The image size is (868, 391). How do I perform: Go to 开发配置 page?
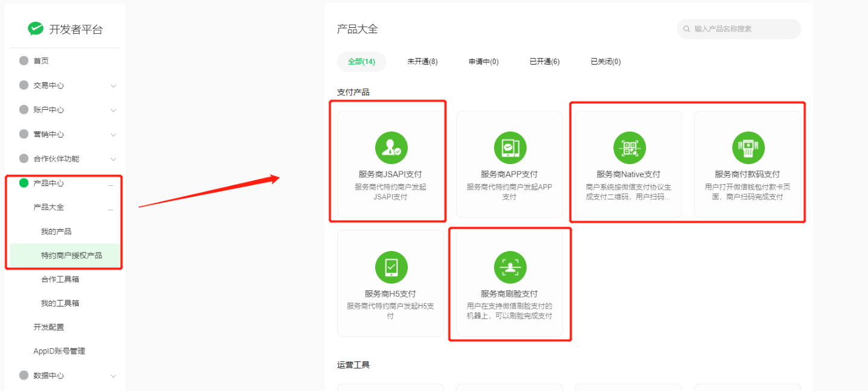[49, 327]
